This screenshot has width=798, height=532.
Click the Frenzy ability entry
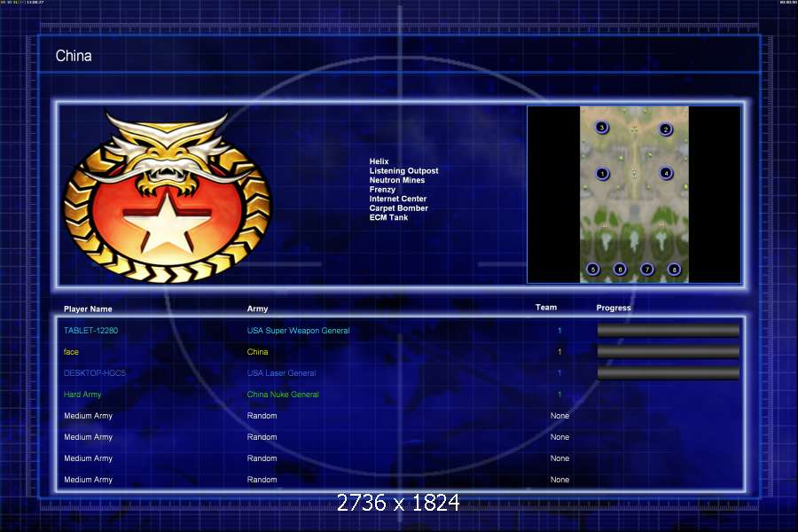pos(382,190)
